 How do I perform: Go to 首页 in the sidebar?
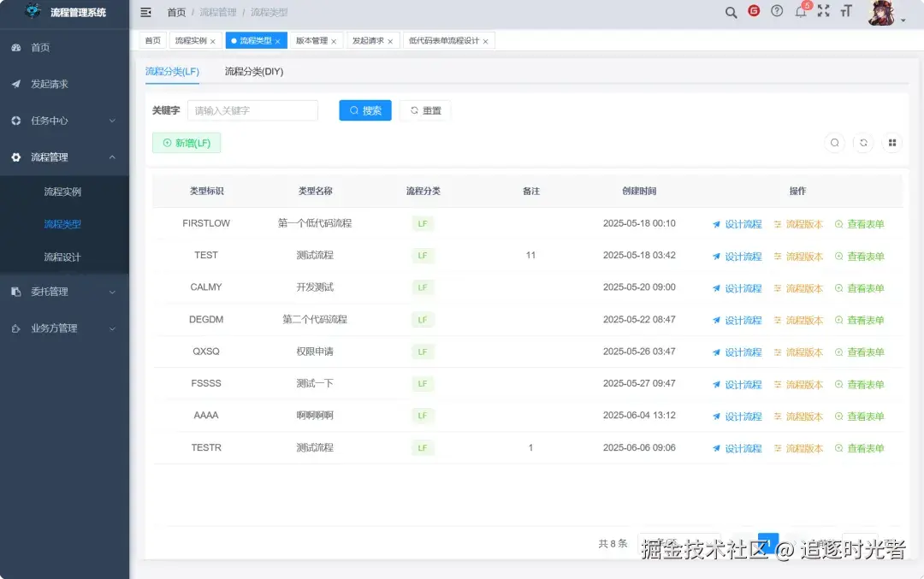[64, 48]
